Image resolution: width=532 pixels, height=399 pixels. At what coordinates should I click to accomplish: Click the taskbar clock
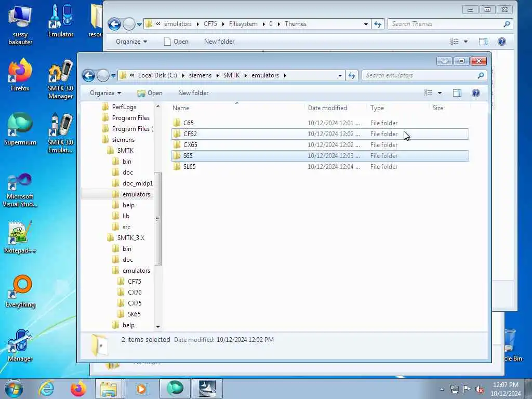pyautogui.click(x=506, y=389)
